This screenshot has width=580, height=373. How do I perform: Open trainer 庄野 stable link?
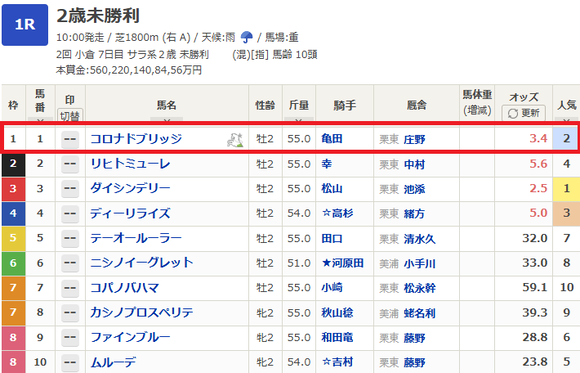[x=414, y=140]
